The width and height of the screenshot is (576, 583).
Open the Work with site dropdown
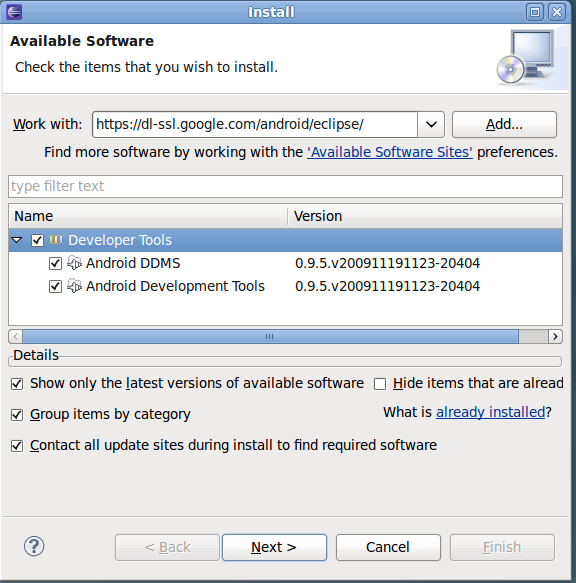click(x=431, y=124)
